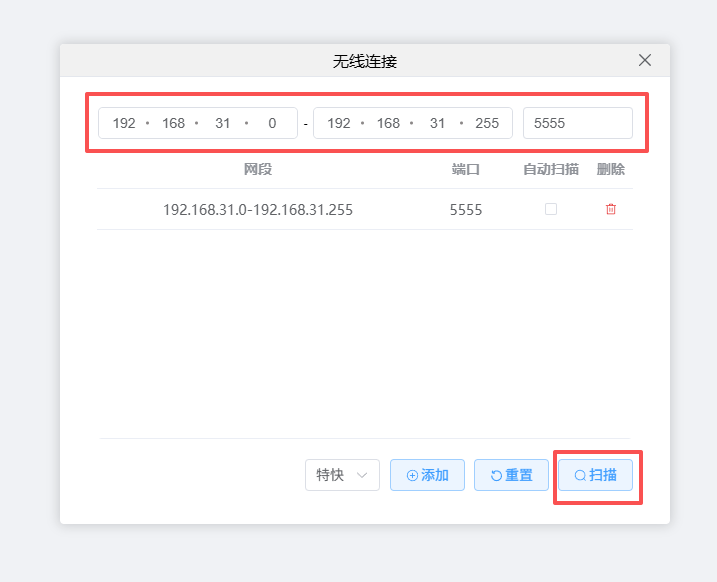Select the segment text in the table row
Viewport: 717px width, 582px height.
click(257, 210)
